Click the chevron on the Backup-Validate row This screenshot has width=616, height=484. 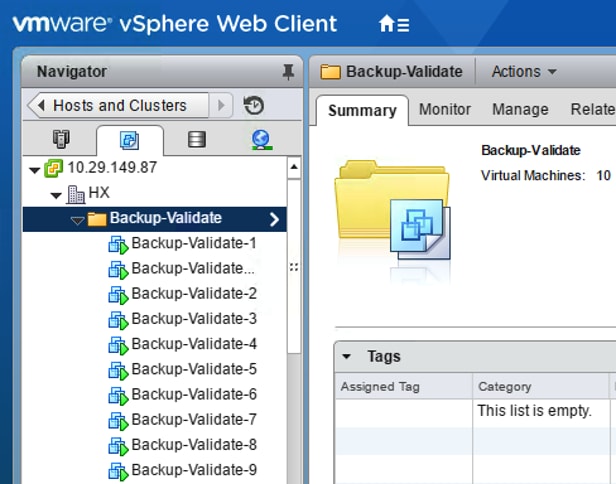[x=275, y=219]
